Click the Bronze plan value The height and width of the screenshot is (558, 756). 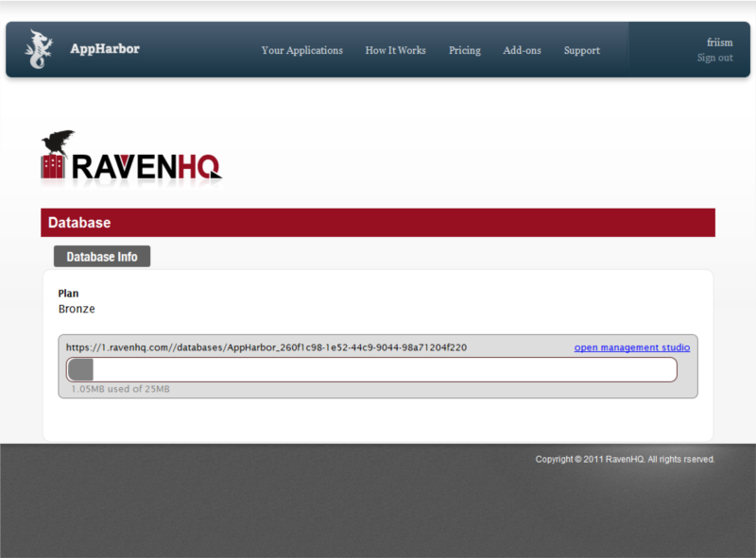pyautogui.click(x=77, y=309)
